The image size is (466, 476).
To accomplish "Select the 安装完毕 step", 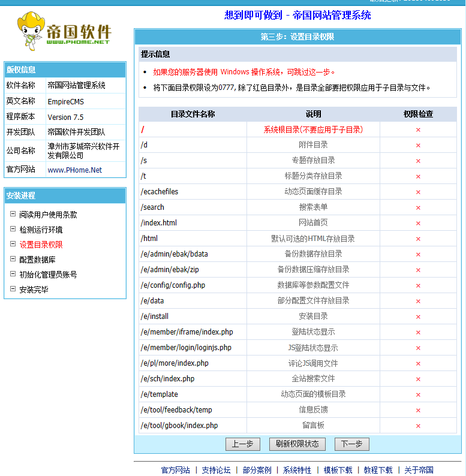I will click(33, 290).
